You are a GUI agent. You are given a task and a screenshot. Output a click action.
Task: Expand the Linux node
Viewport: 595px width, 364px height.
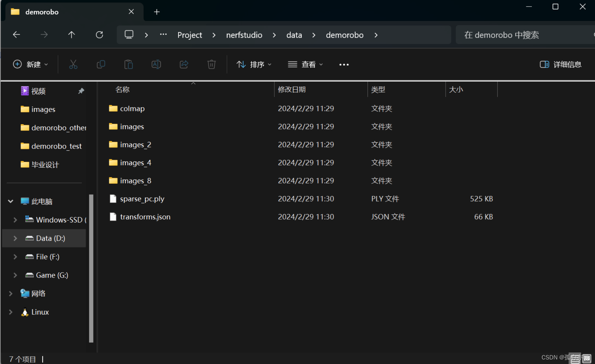click(x=10, y=312)
